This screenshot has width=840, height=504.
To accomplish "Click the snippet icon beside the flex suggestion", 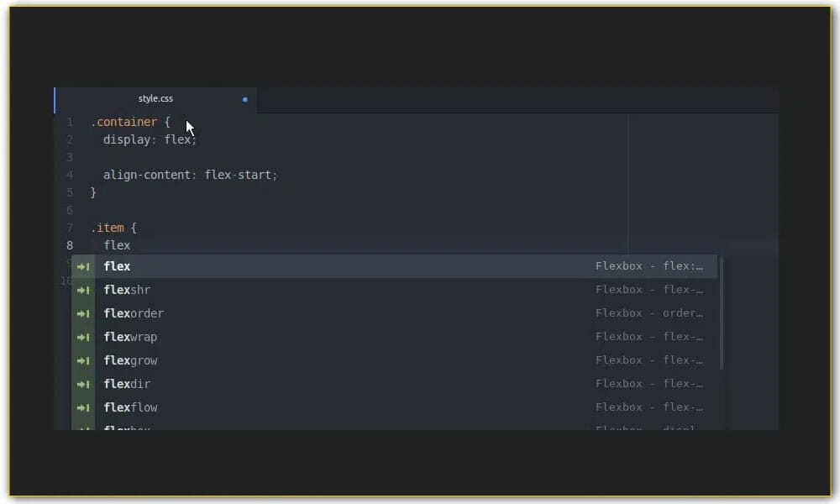I will click(83, 266).
